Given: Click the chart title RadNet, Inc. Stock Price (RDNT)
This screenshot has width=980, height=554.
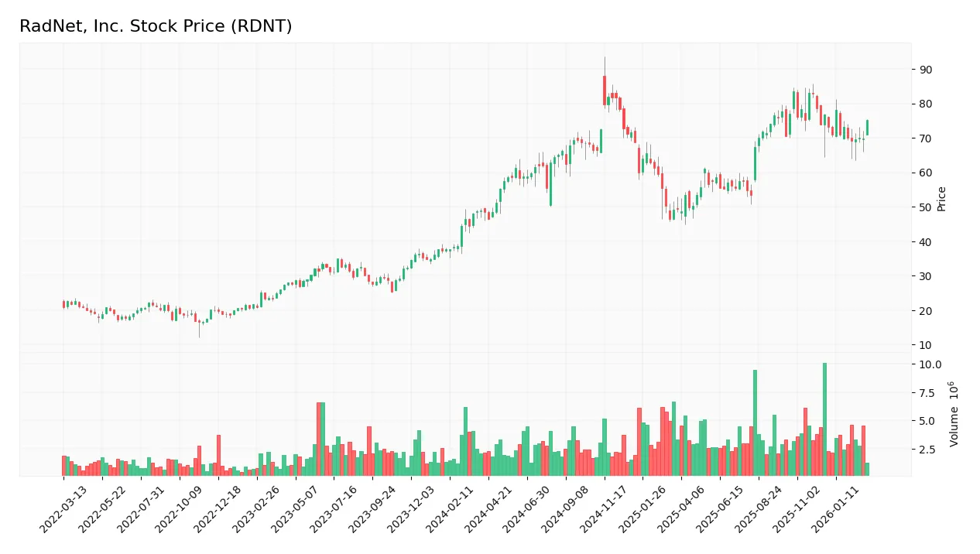Looking at the screenshot, I should pos(156,26).
